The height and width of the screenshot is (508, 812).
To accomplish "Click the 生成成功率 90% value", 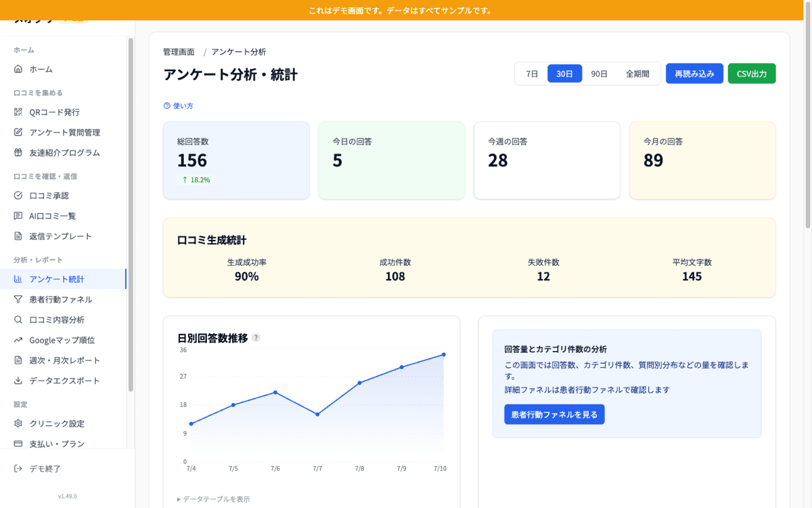I will coord(246,276).
